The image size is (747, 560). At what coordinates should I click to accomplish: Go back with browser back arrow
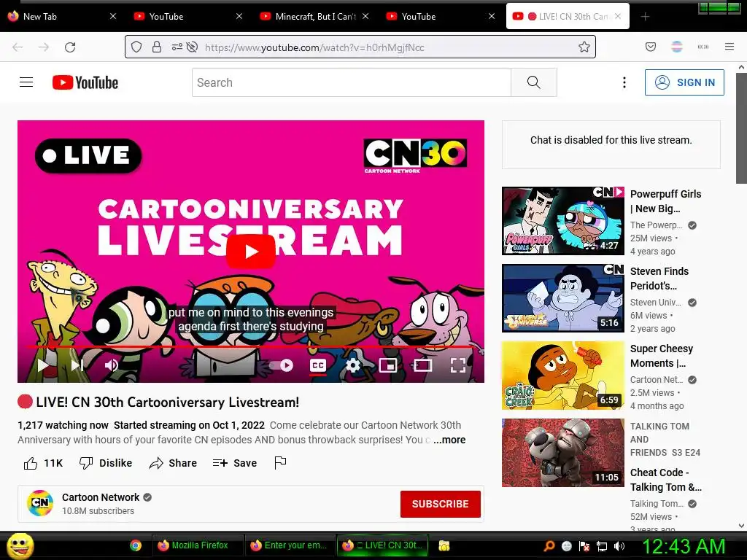18,47
